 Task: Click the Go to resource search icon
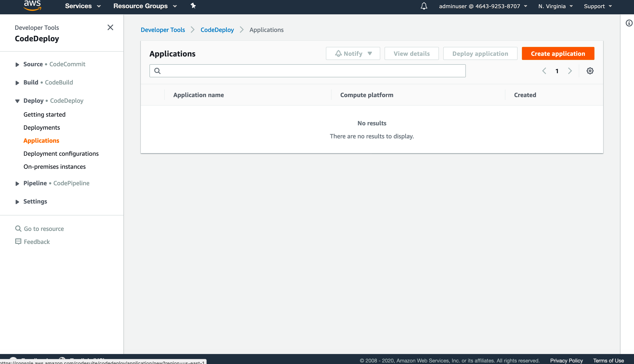coord(18,228)
